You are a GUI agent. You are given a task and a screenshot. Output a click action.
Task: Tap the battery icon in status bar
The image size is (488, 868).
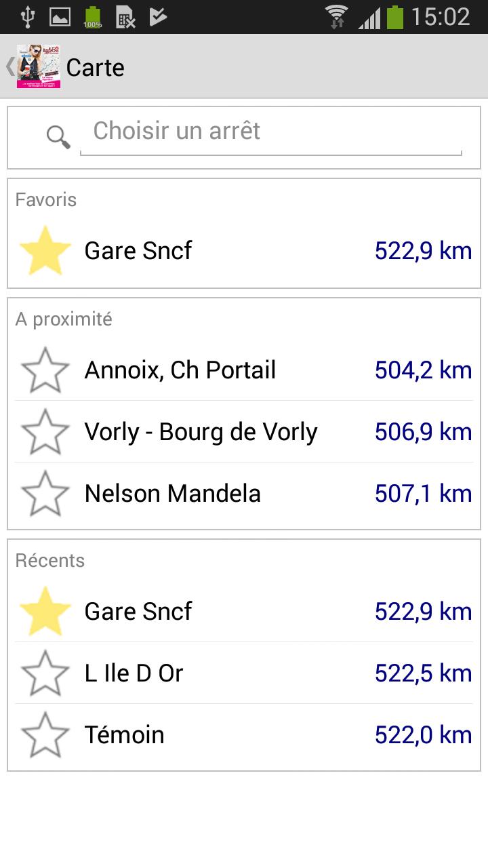[x=394, y=17]
